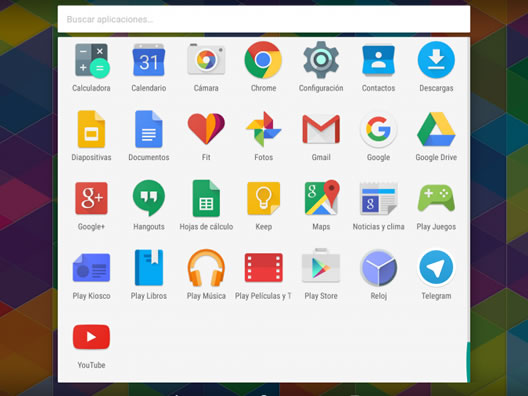Image resolution: width=528 pixels, height=396 pixels.
Task: Tap the Google search app icon
Action: (378, 129)
